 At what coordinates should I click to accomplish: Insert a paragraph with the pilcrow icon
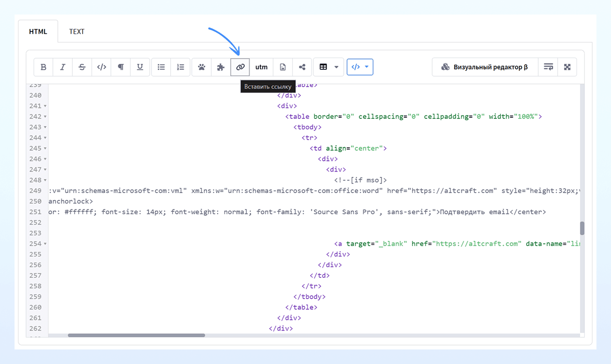(x=121, y=67)
